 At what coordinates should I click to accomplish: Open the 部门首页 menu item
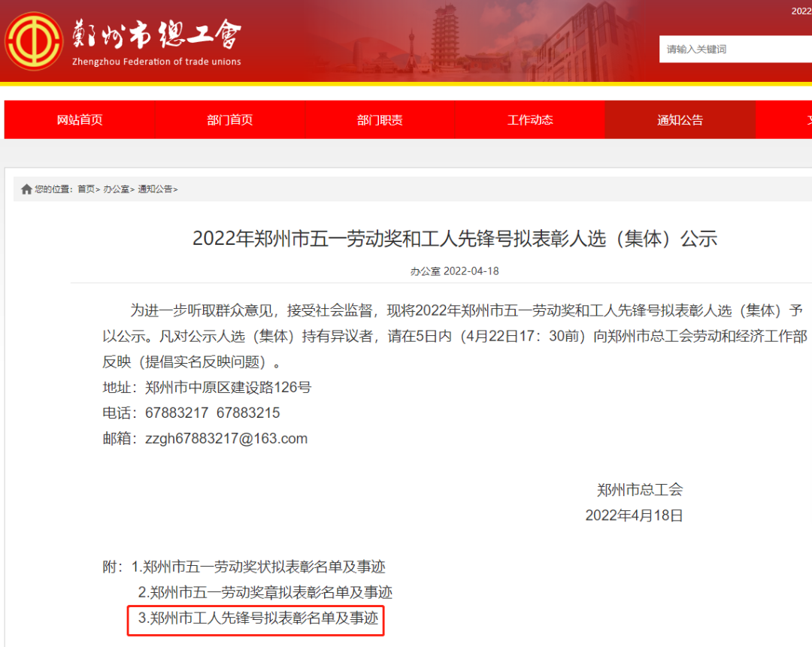[229, 119]
